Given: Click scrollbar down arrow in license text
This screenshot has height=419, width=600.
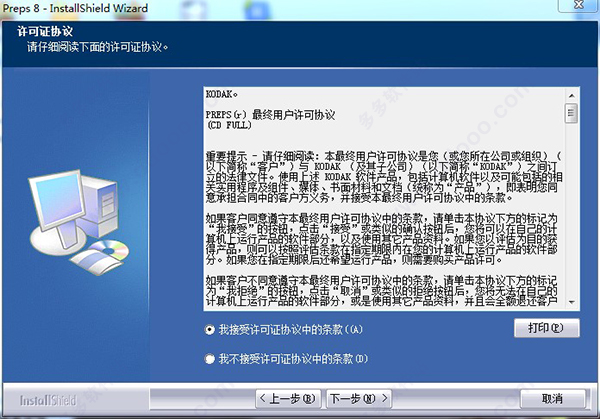Looking at the screenshot, I should point(572,303).
